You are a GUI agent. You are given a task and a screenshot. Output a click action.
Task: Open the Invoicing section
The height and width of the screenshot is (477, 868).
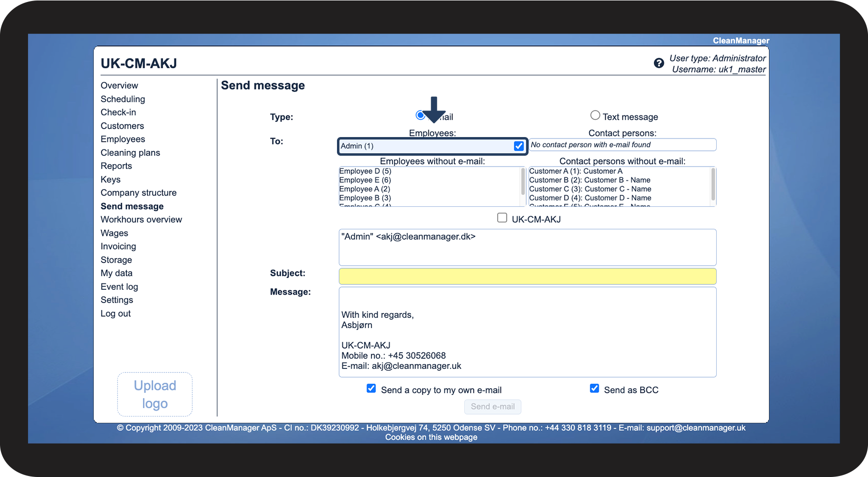pos(118,247)
